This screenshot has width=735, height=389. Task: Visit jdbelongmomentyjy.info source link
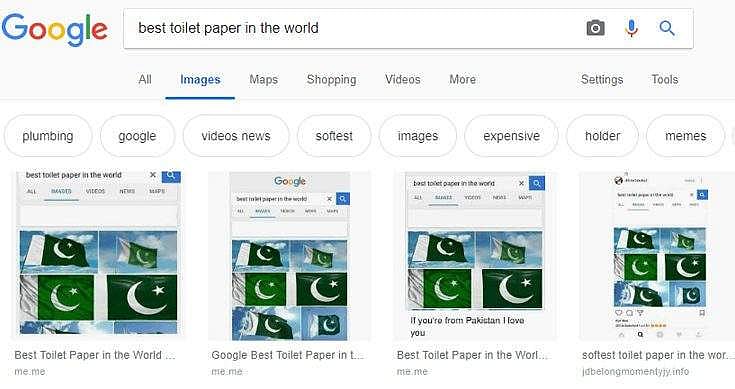coord(635,372)
